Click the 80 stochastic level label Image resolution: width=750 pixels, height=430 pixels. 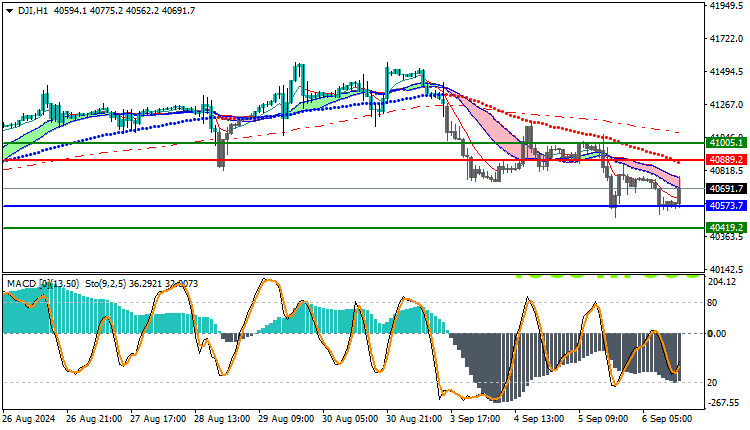tap(712, 303)
